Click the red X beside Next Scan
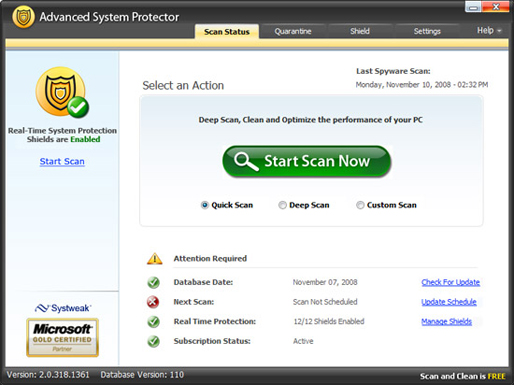Image resolution: width=514 pixels, height=385 pixels. click(x=153, y=302)
